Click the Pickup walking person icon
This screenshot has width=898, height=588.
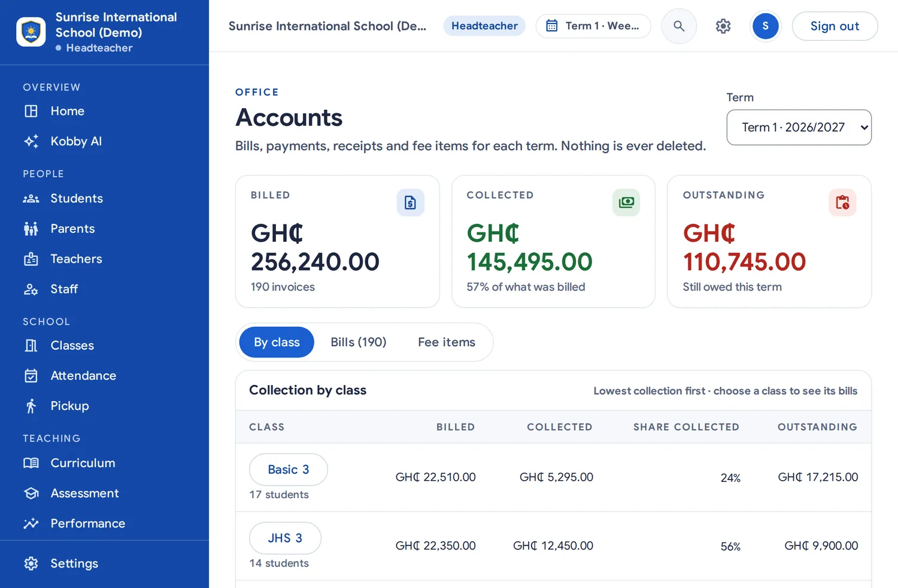(x=31, y=406)
